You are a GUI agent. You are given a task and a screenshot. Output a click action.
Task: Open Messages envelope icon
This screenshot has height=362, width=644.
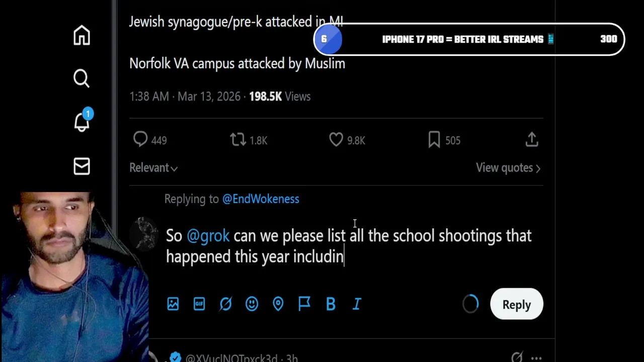(x=82, y=166)
